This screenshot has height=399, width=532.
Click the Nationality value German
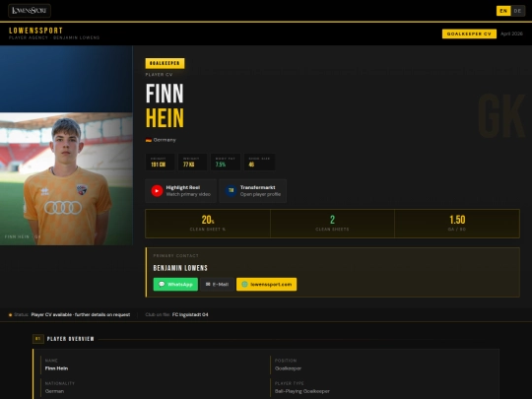click(54, 391)
